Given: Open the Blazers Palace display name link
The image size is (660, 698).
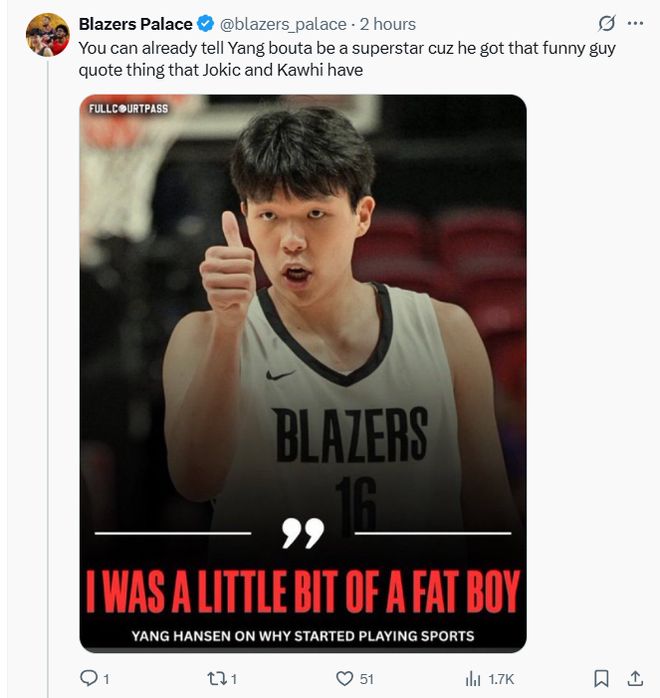Looking at the screenshot, I should [x=135, y=24].
